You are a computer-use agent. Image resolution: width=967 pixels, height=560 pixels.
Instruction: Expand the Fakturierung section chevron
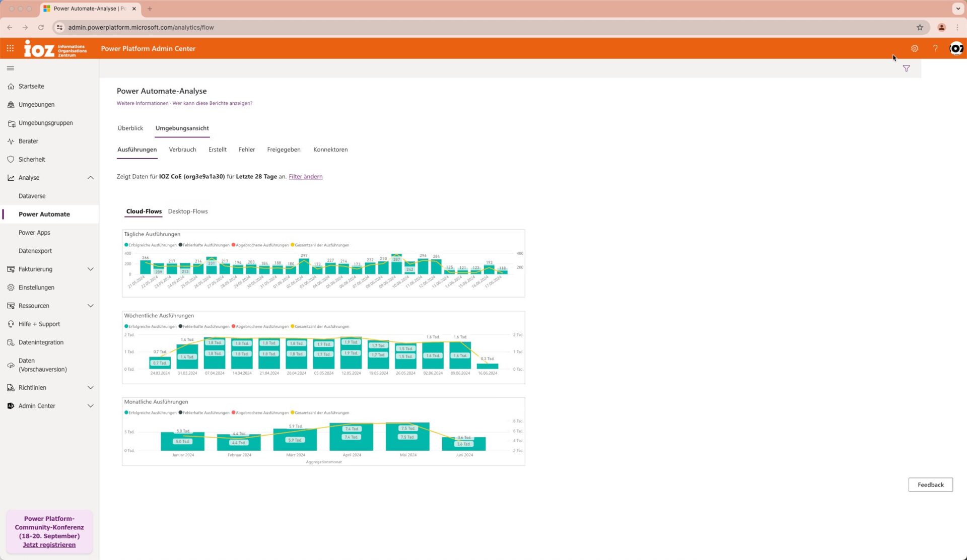click(91, 269)
